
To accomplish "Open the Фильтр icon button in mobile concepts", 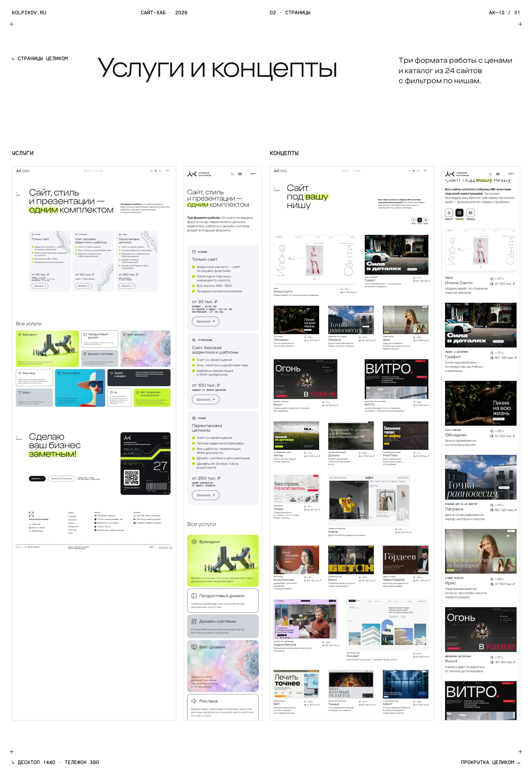I will click(x=449, y=213).
